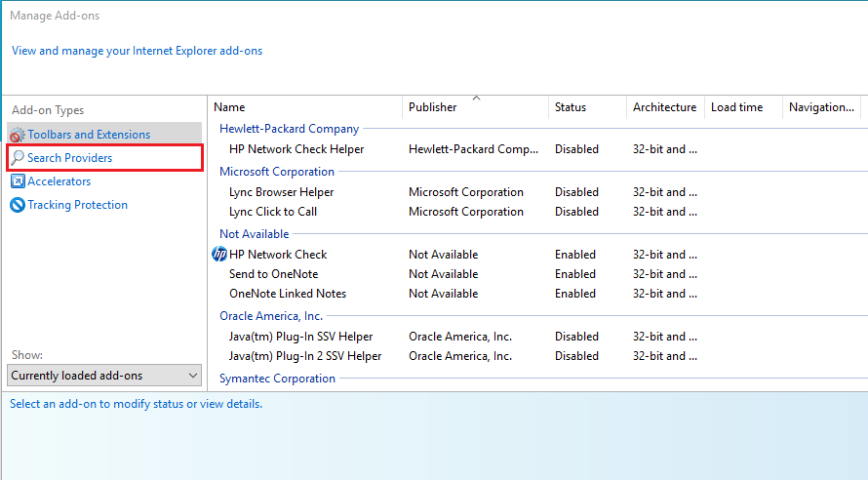The image size is (868, 480).
Task: Collapse the Microsoft Corporation group
Action: 277,172
